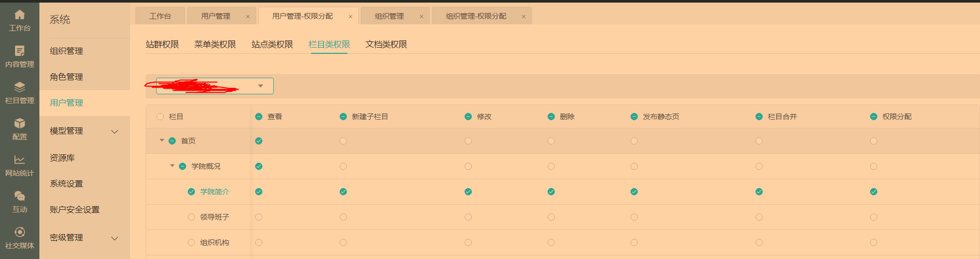Uncheck the 学院简介 row checkbox
Image resolution: width=980 pixels, height=259 pixels.
(x=191, y=192)
